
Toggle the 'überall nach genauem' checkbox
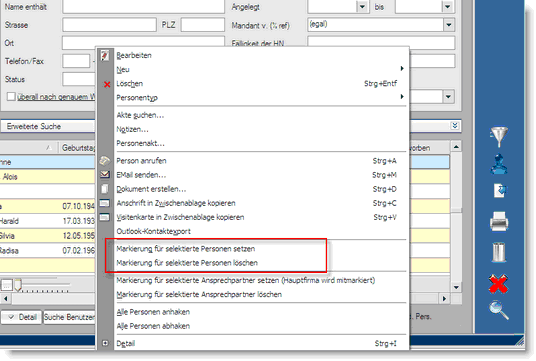click(11, 96)
